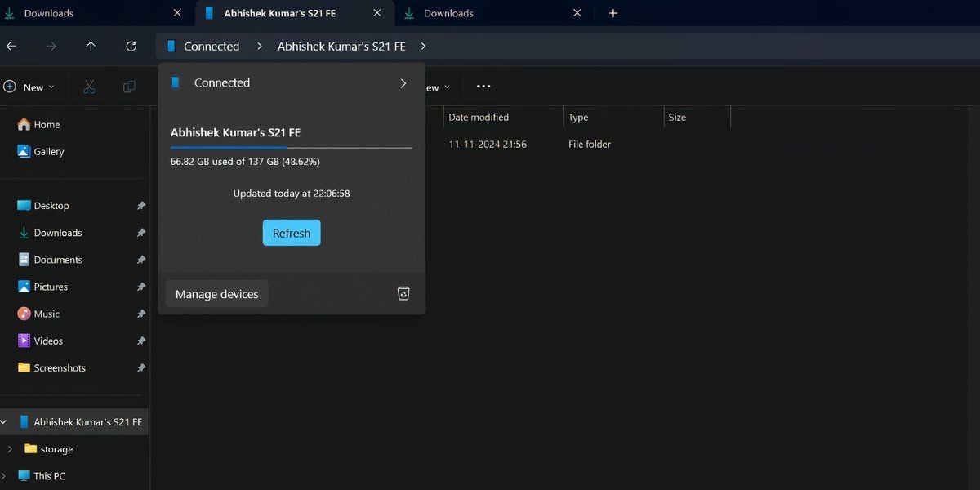Close the Abhishek Kumar's S21 FE tab
The image size is (980, 490).
(378, 13)
